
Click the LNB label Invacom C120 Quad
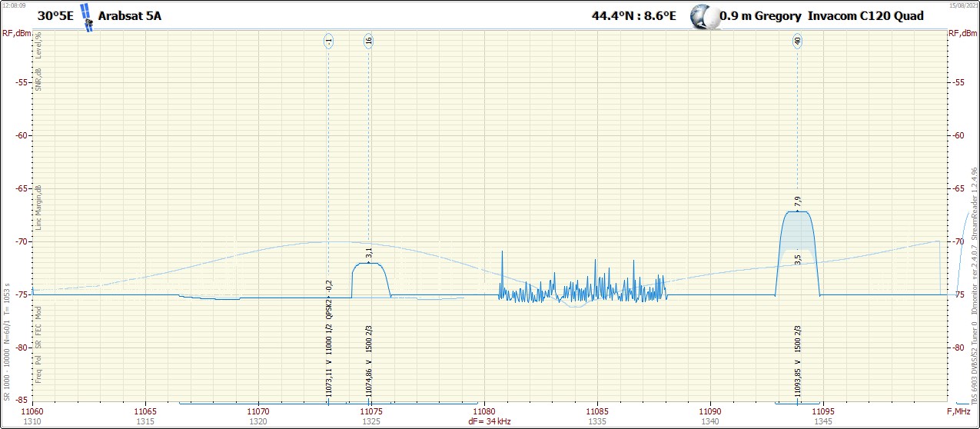click(865, 15)
